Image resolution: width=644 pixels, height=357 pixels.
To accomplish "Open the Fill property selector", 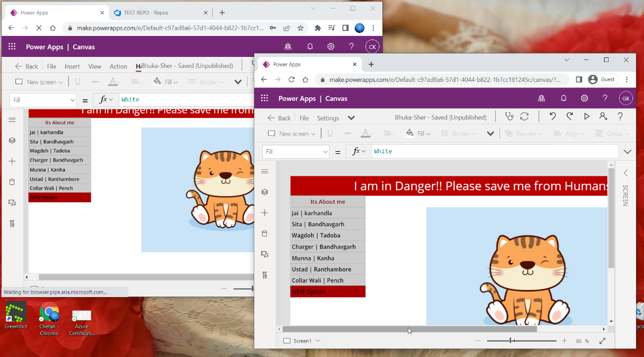I will [x=296, y=151].
